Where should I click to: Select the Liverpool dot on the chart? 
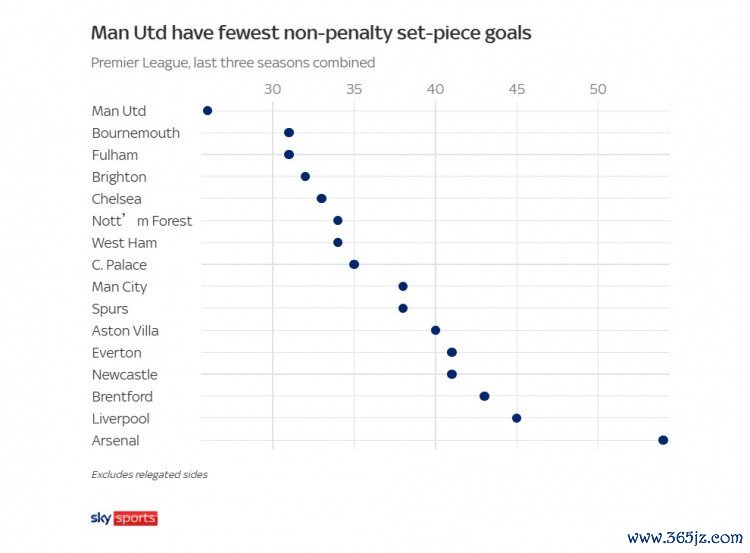pyautogui.click(x=517, y=418)
